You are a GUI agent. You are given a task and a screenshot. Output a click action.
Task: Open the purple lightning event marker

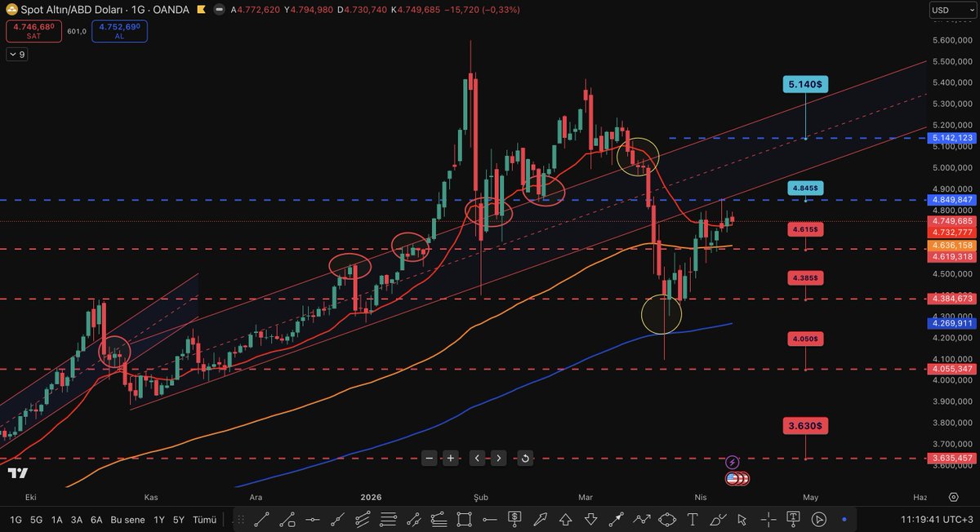[733, 462]
